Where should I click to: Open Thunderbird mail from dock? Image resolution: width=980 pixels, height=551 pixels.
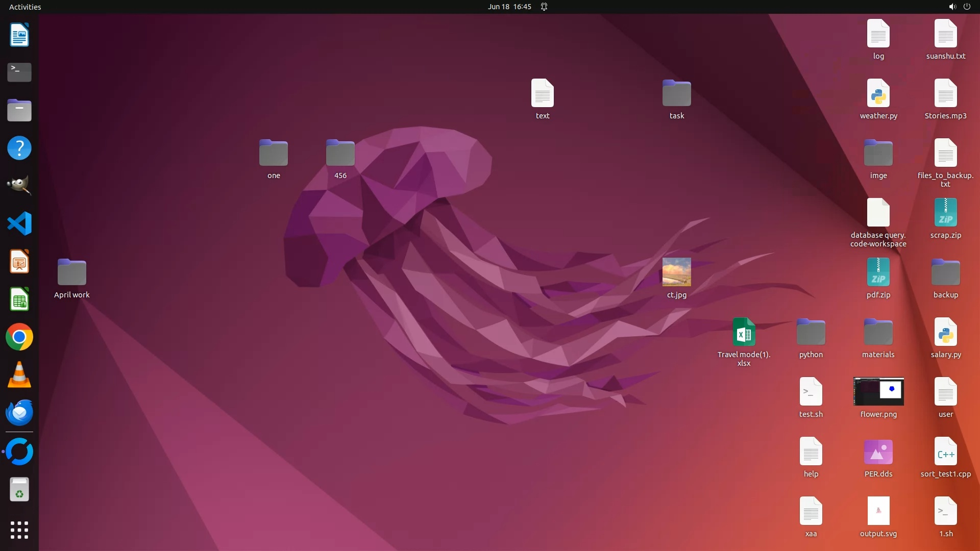coord(19,413)
